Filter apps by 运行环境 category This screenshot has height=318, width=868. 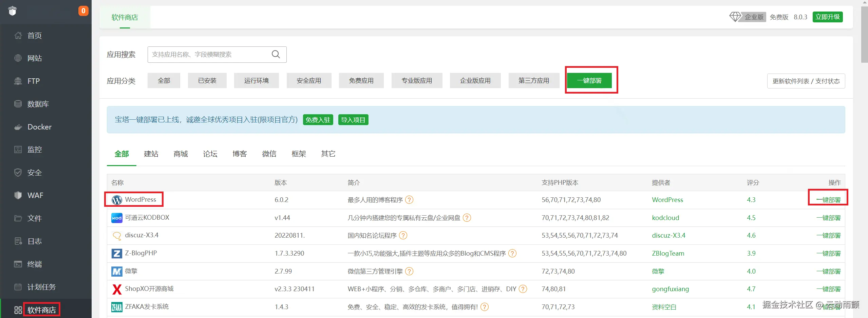257,81
